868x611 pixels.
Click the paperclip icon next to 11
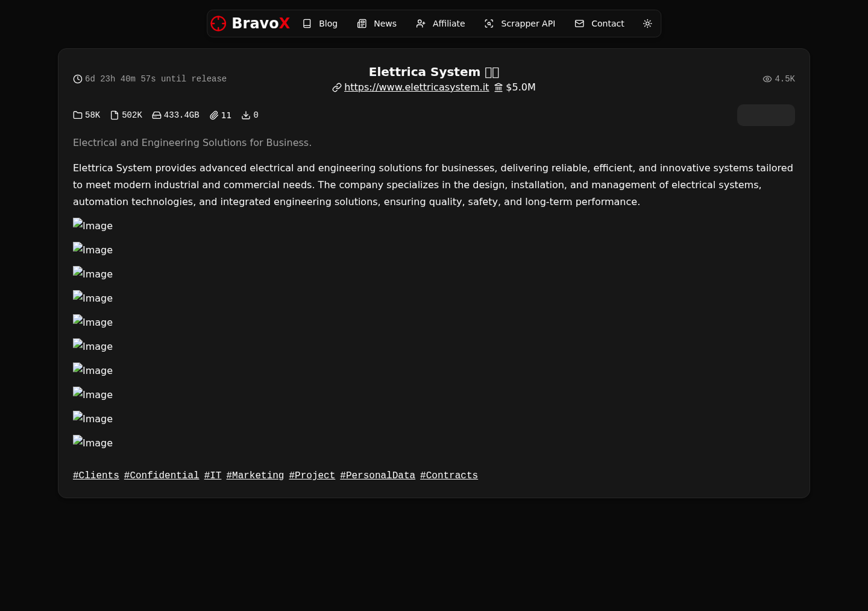[x=214, y=115]
